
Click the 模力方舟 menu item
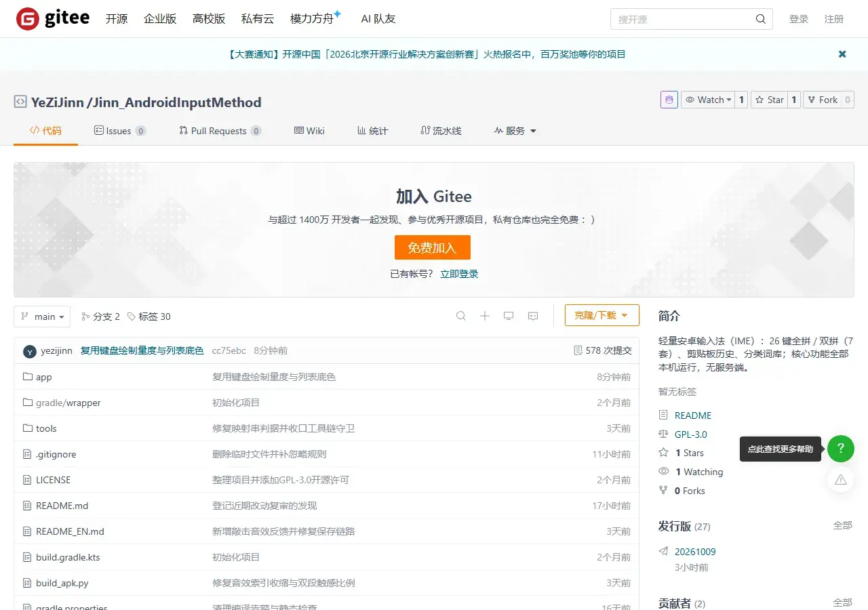(x=313, y=19)
